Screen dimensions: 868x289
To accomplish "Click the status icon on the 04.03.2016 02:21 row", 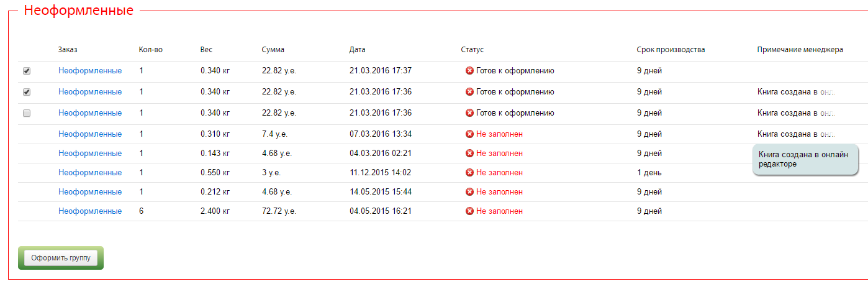I will pyautogui.click(x=469, y=154).
